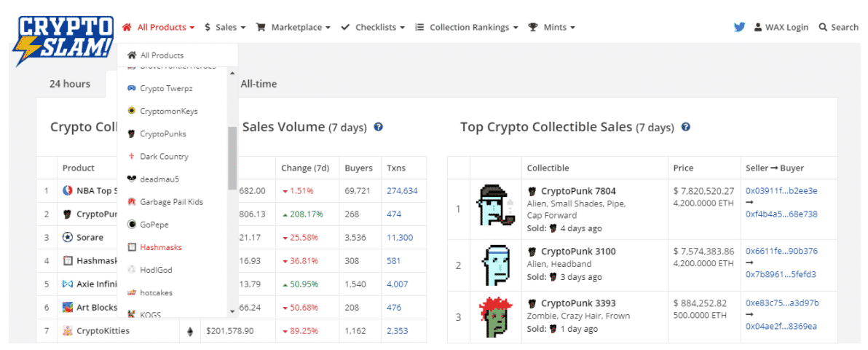Choose GoPepe from the products list
The image size is (868, 350).
coord(154,225)
